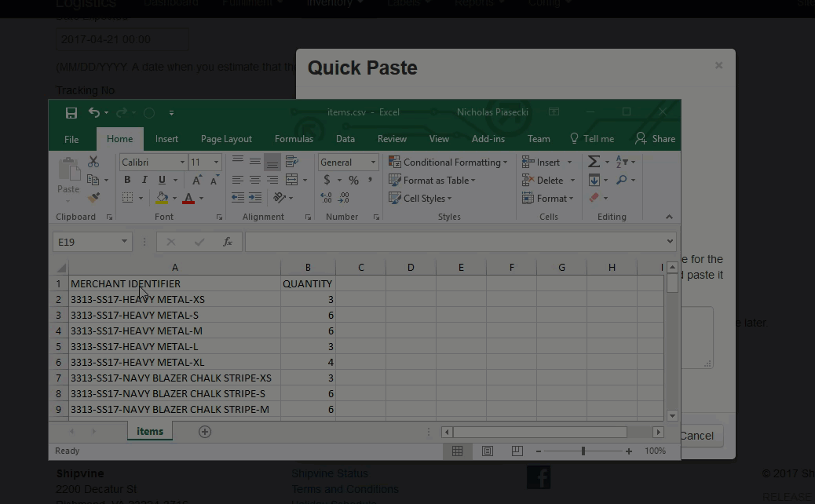815x504 pixels.
Task: Click Page Layout view status bar icon
Action: 488,451
